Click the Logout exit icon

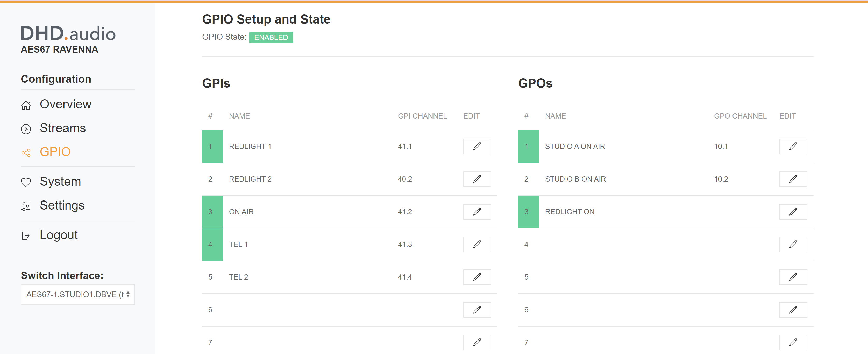tap(26, 236)
